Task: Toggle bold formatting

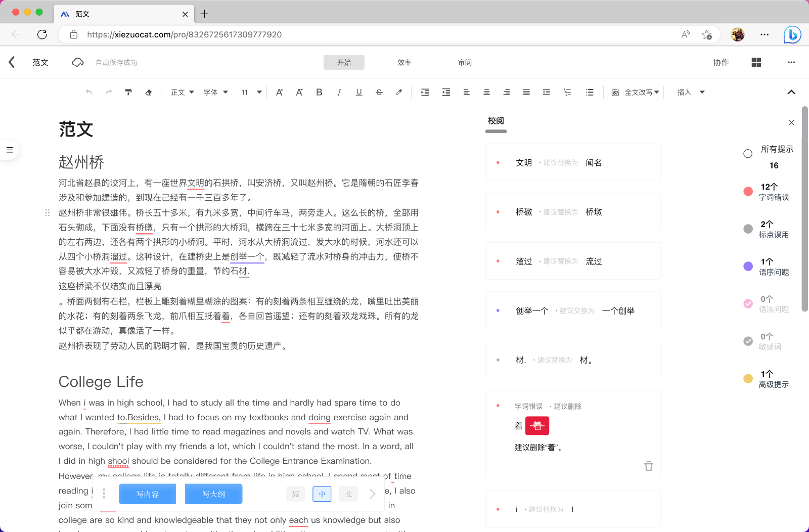Action: tap(319, 92)
